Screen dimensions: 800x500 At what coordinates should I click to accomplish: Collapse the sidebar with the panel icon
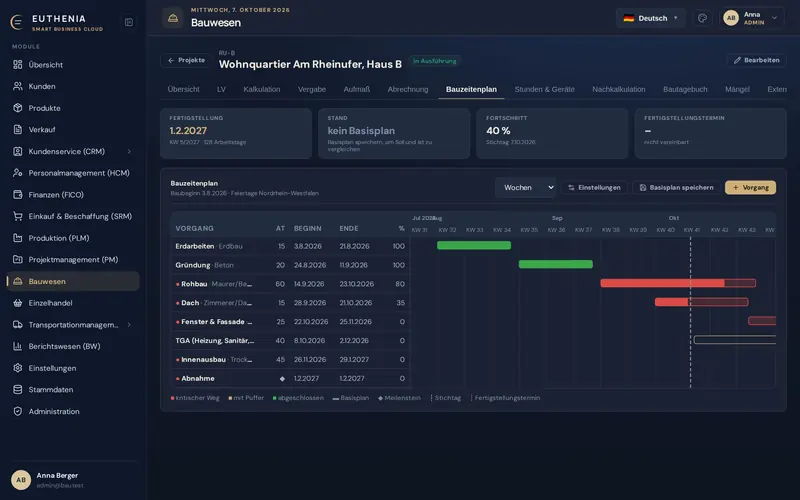[x=129, y=22]
